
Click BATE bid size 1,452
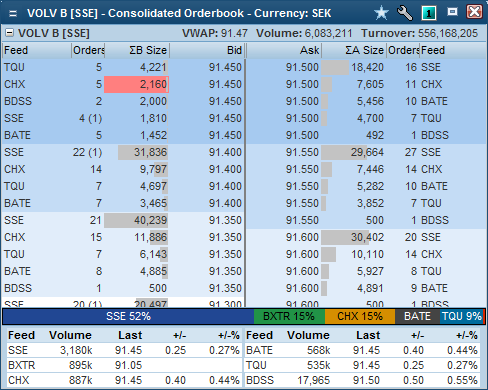tap(153, 135)
